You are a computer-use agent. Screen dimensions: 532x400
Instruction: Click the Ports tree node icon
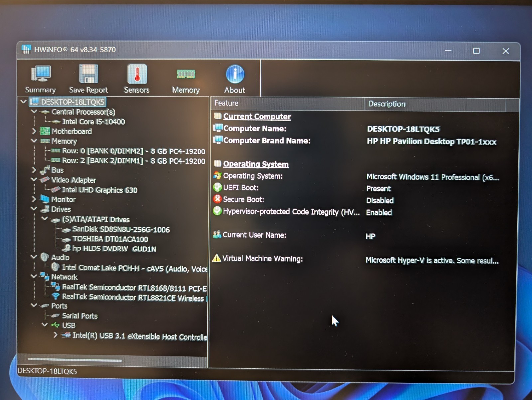[45, 306]
